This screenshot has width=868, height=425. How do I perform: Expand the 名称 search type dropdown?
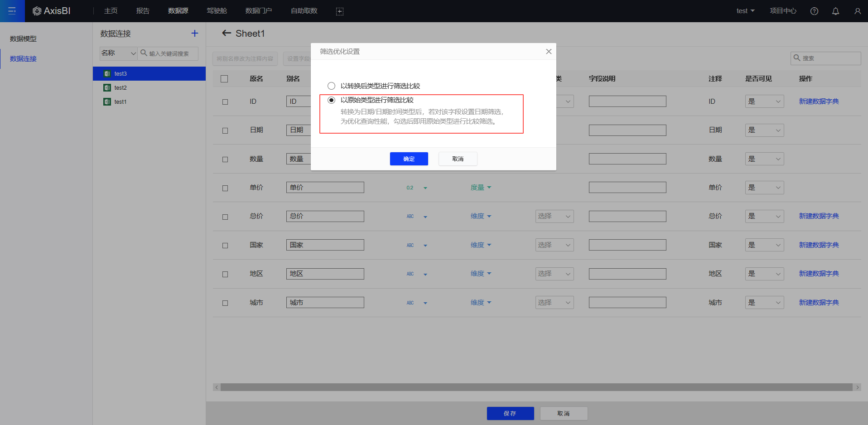(x=118, y=53)
